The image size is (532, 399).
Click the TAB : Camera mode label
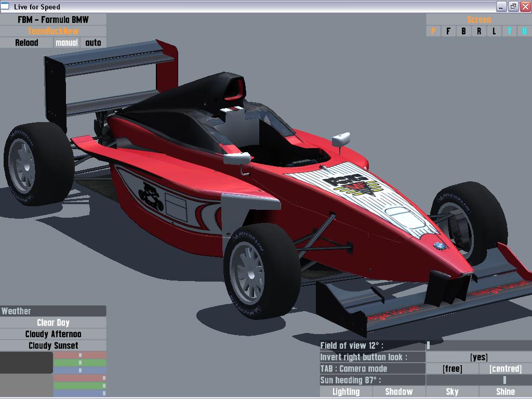click(x=373, y=369)
